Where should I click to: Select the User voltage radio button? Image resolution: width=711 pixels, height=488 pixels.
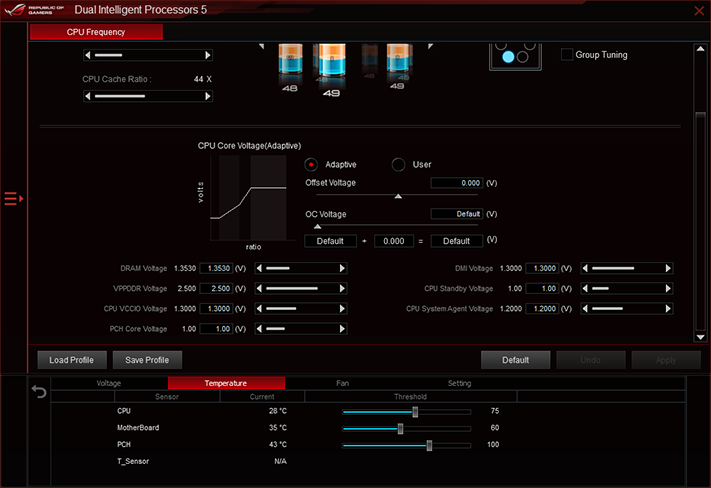pyautogui.click(x=398, y=165)
